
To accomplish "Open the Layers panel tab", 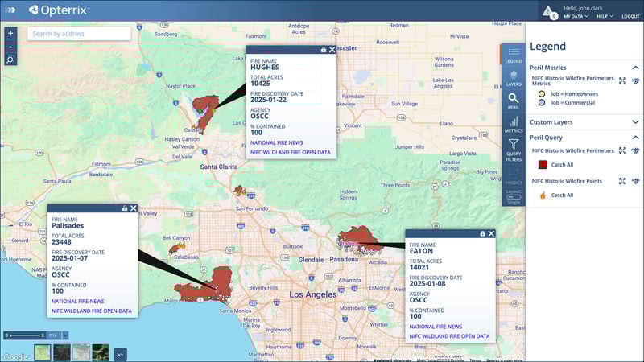I will click(x=514, y=78).
